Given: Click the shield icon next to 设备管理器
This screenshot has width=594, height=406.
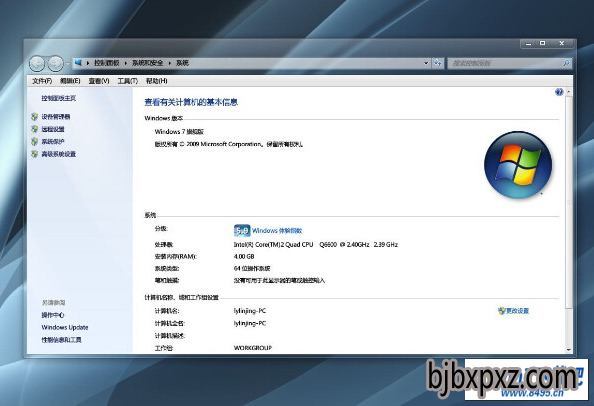Looking at the screenshot, I should pyautogui.click(x=34, y=117).
